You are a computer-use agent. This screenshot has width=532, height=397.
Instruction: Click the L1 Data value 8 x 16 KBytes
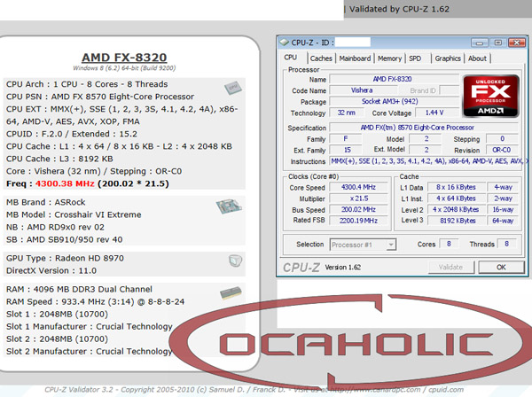click(456, 187)
